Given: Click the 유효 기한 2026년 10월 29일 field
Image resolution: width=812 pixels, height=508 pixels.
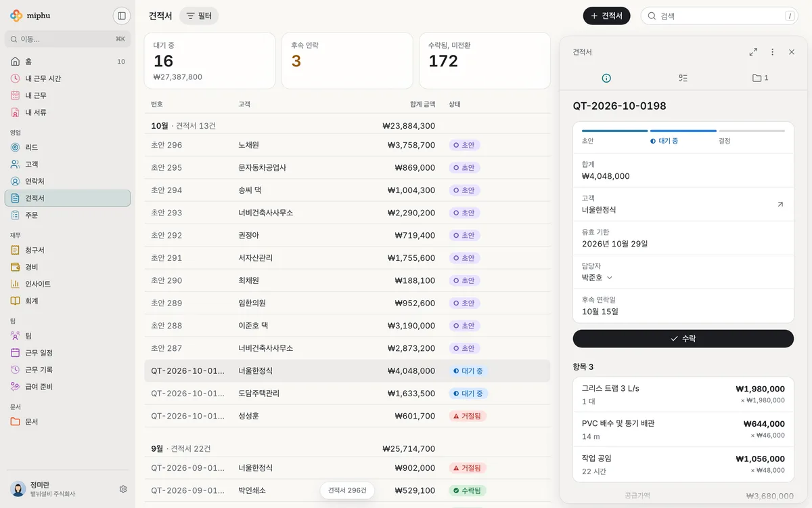Looking at the screenshot, I should 683,238.
